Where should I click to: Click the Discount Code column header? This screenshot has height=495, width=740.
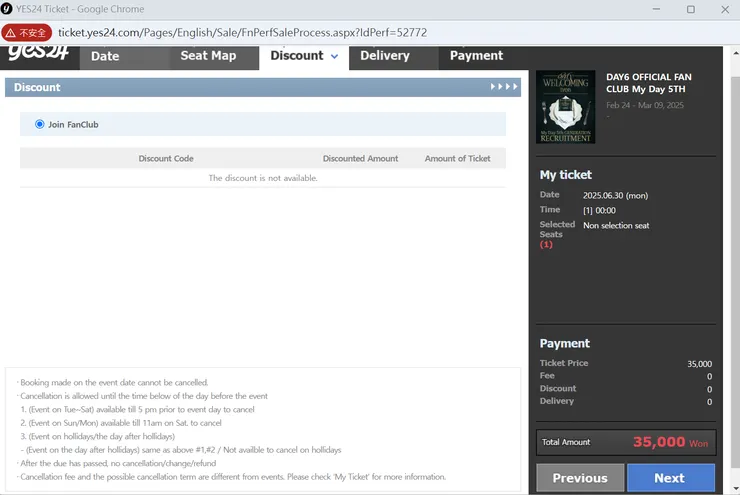(166, 159)
